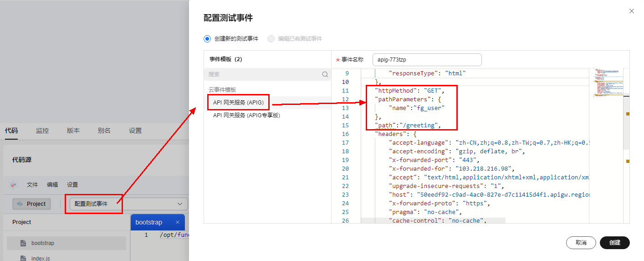The image size is (644, 261).
Task: Click the index.js file icon
Action: (23, 258)
